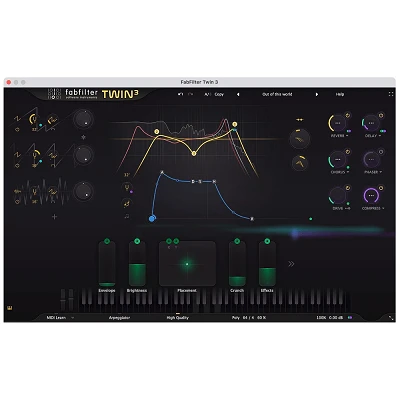Screen dimensions: 400x400
Task: Expand more modulation slots with double chevron
Action: [291, 264]
